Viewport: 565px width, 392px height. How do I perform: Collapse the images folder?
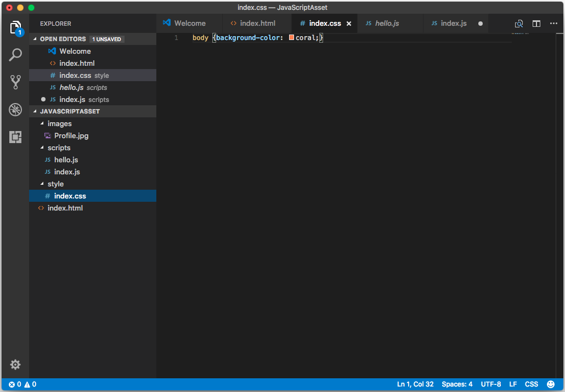pos(42,123)
